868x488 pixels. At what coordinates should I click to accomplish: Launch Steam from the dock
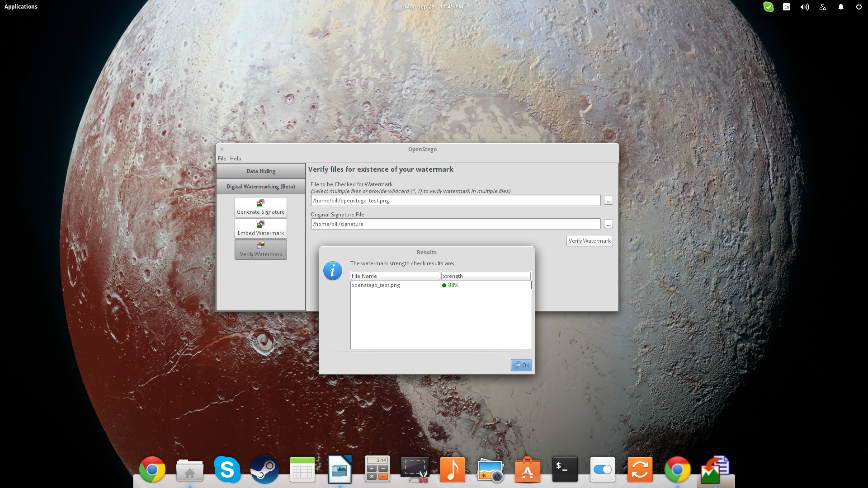tap(265, 469)
